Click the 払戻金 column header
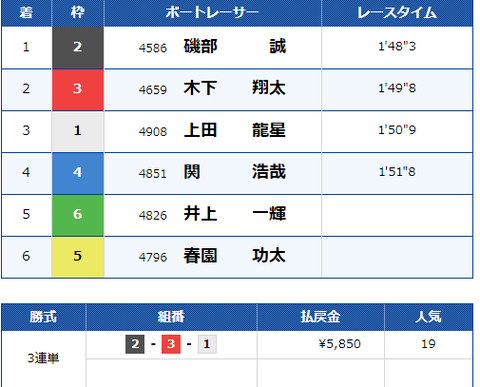This screenshot has width=480, height=387. pyautogui.click(x=321, y=317)
